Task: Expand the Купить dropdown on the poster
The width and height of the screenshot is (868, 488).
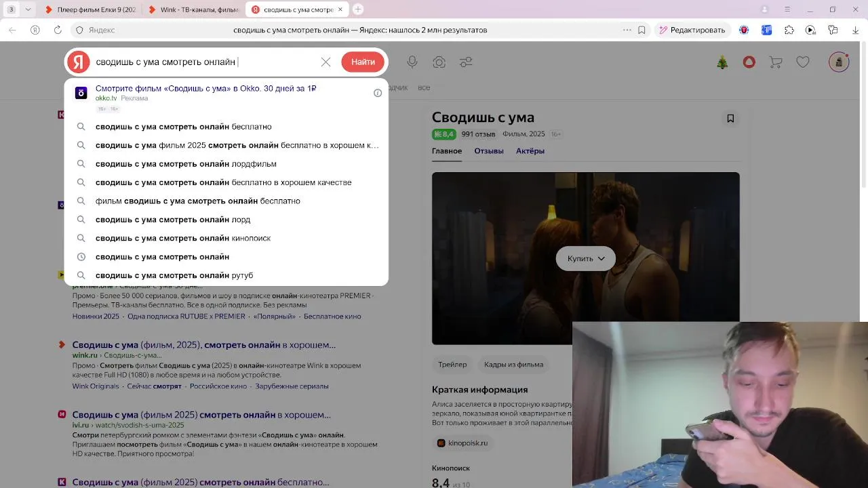Action: tap(586, 258)
